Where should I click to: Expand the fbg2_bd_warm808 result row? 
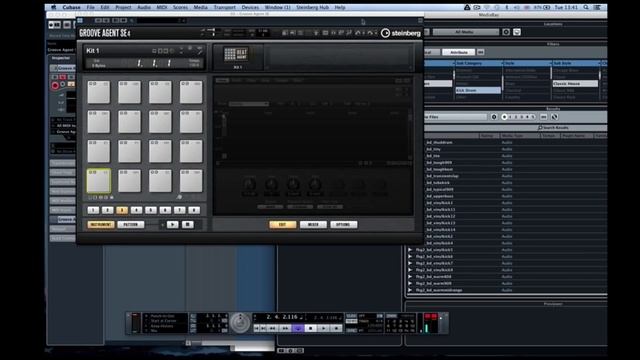(410, 277)
